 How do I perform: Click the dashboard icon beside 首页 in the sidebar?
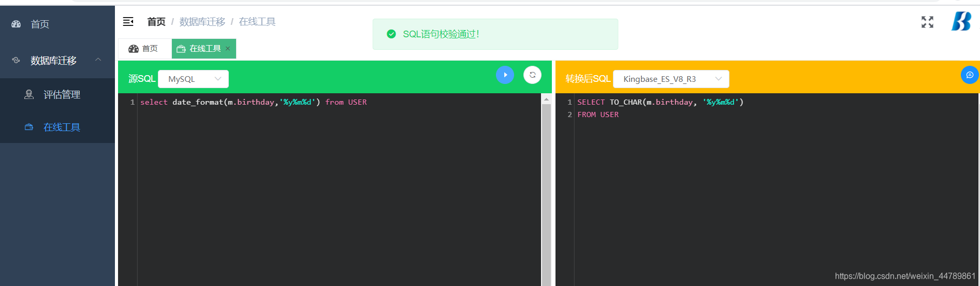16,24
